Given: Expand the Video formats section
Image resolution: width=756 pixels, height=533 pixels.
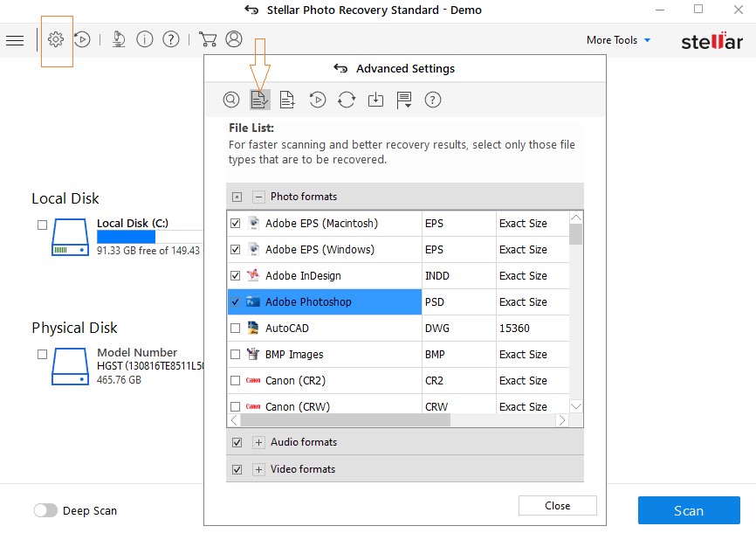Looking at the screenshot, I should (x=259, y=469).
